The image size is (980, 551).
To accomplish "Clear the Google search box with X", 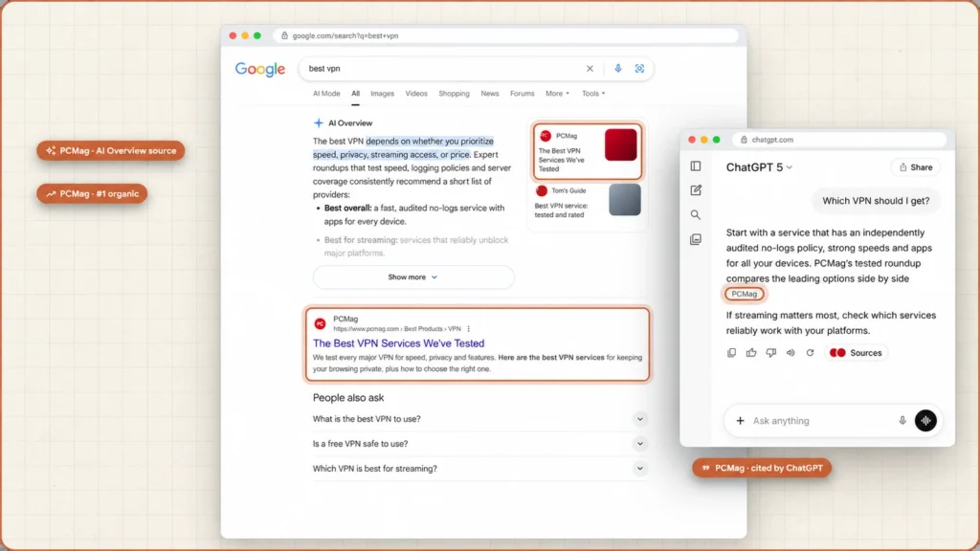I will 590,69.
